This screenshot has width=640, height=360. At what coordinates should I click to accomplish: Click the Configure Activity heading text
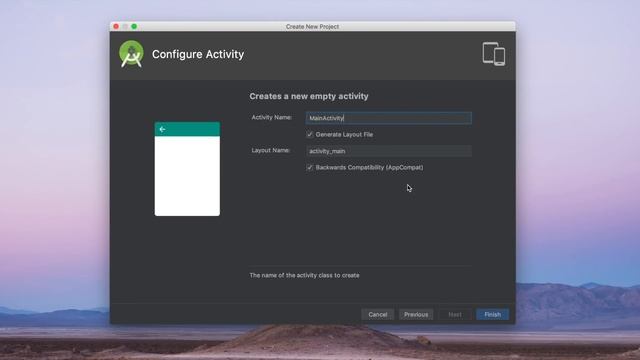coord(198,54)
